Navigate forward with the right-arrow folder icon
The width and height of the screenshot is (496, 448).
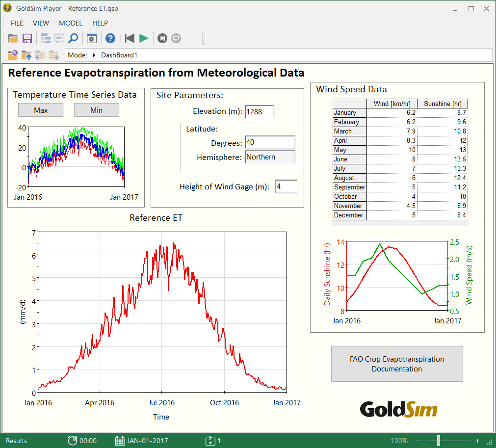coord(54,55)
